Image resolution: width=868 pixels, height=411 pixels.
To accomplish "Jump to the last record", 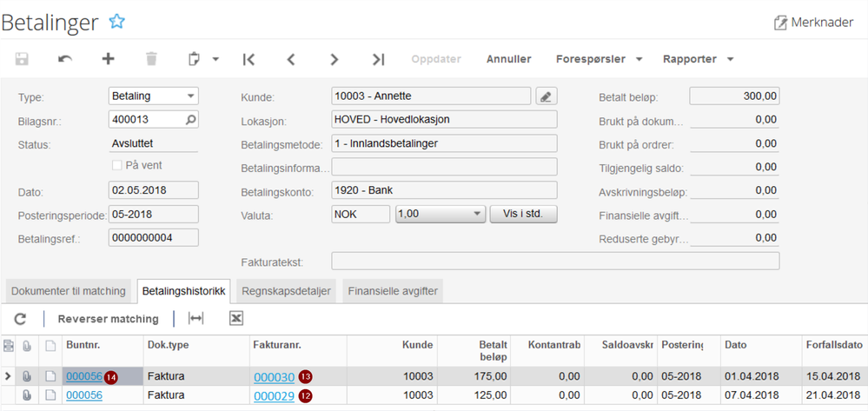I will (378, 59).
